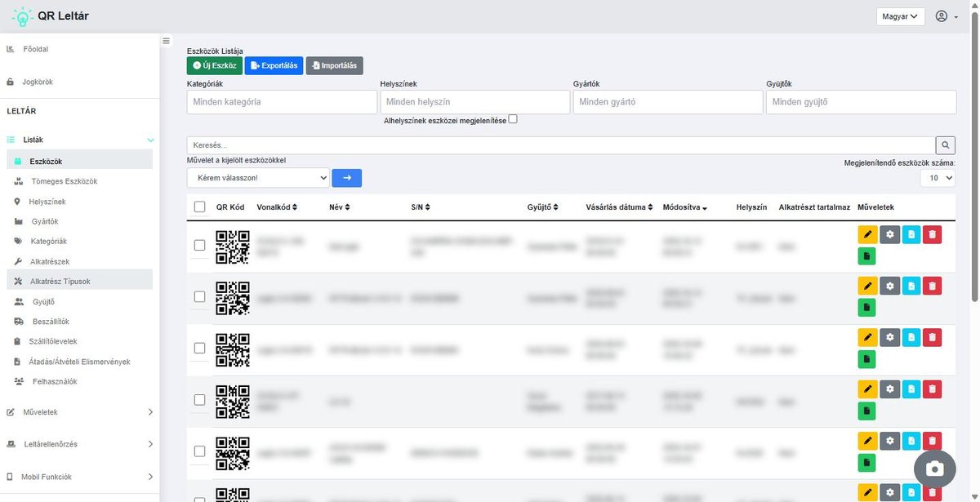Screen dimensions: 980x502
Task: Edit the first device with the yellow pencil
Action: click(867, 234)
